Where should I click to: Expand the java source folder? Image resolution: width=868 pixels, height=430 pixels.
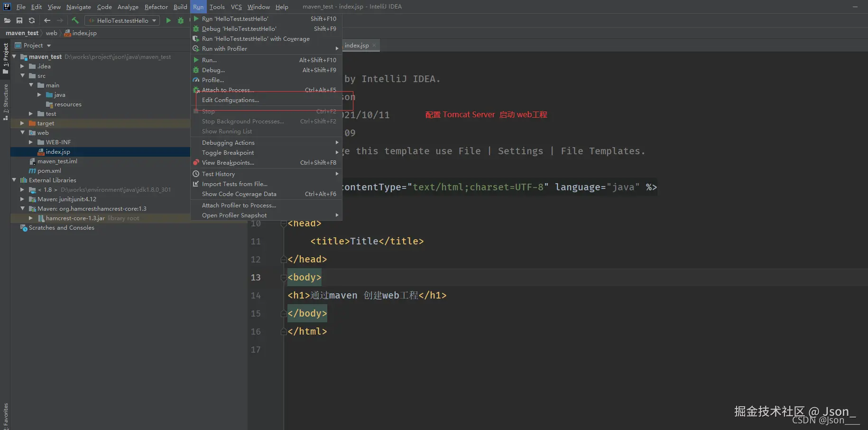(x=39, y=95)
